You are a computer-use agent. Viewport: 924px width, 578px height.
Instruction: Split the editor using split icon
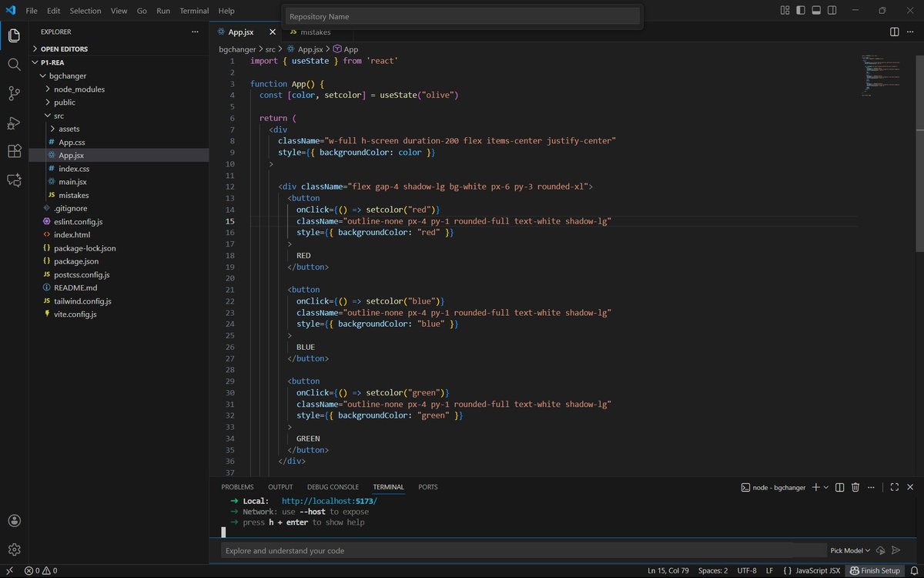tap(892, 32)
